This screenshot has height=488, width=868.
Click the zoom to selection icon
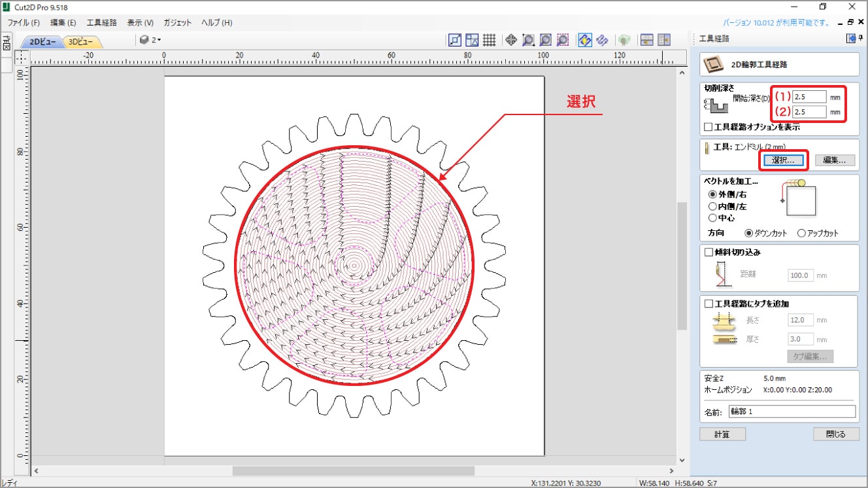(x=562, y=40)
